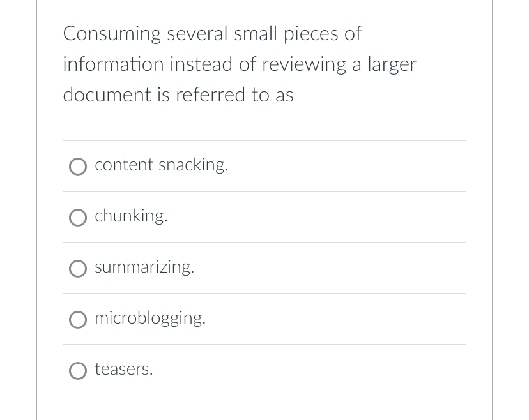
Task: Click the row containing microblogging
Action: click(x=256, y=319)
